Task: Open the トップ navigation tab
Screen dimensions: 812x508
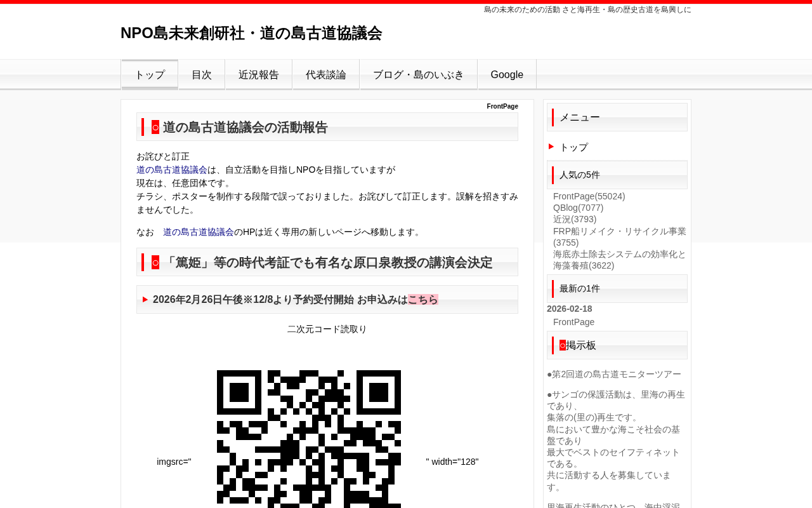Action: click(x=150, y=74)
